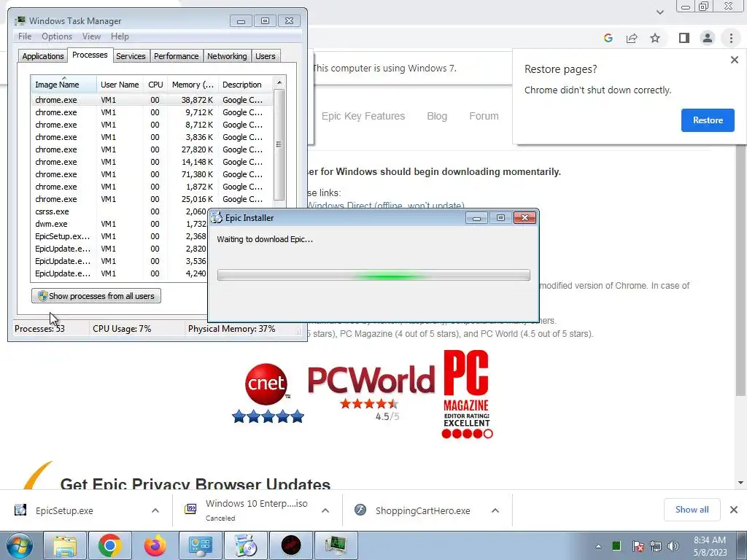Open Task Manager Options menu
Viewport: 747px width, 560px height.
[x=57, y=36]
